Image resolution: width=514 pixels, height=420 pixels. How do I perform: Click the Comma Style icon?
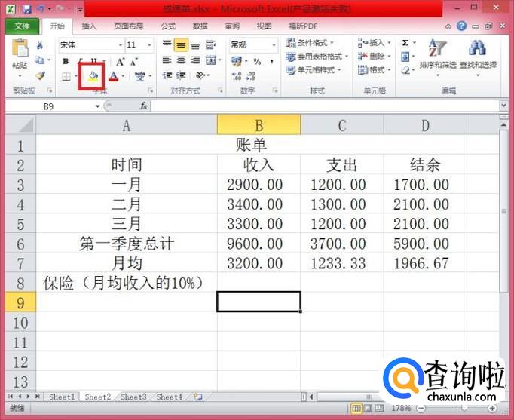(272, 61)
